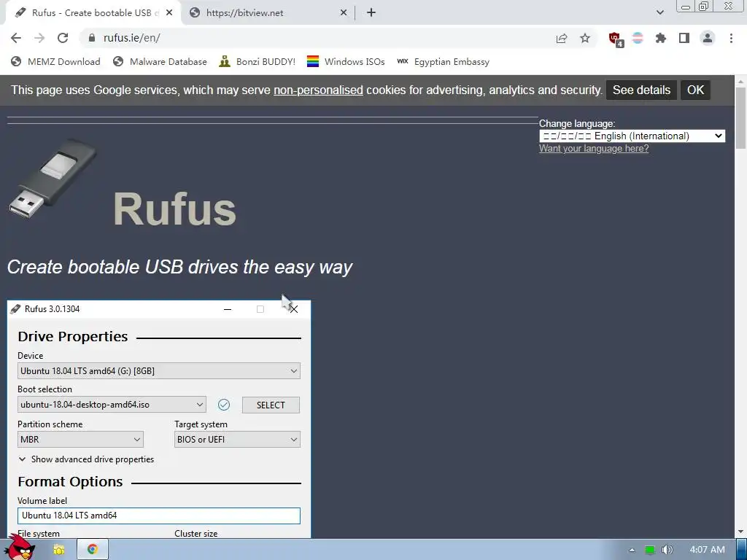Viewport: 747px width, 560px height.
Task: Open the Angry Birds start button
Action: (20, 548)
